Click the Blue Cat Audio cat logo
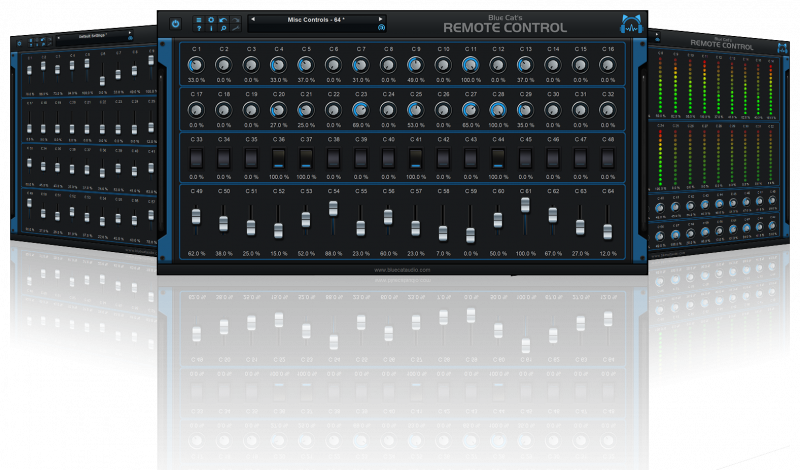The width and height of the screenshot is (800, 470). click(630, 23)
